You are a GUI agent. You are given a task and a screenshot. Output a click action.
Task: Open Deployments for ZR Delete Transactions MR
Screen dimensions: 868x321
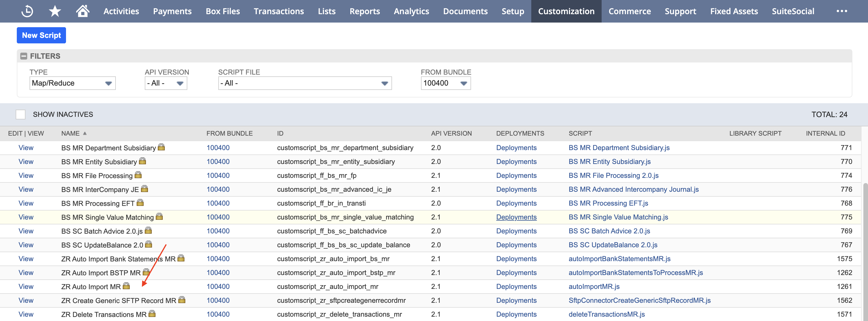(516, 314)
